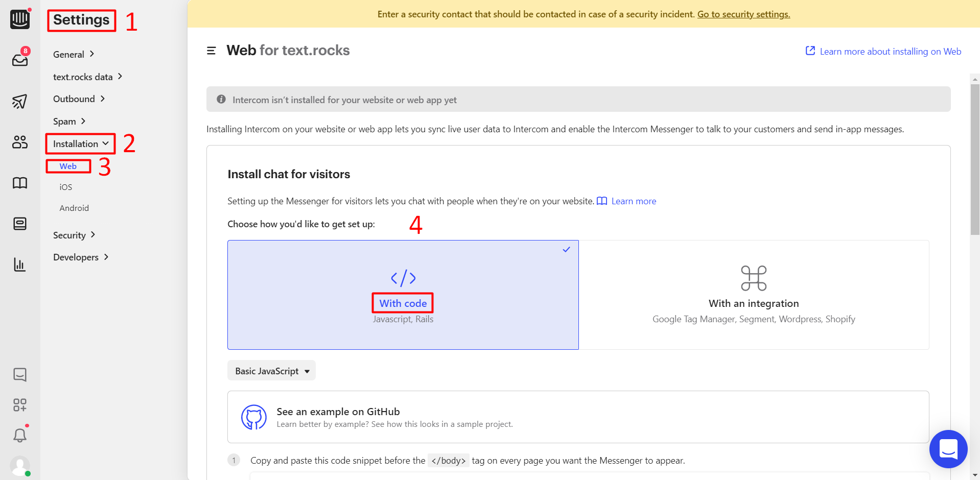980x480 pixels.
Task: Select the With code setup option
Action: [x=403, y=295]
